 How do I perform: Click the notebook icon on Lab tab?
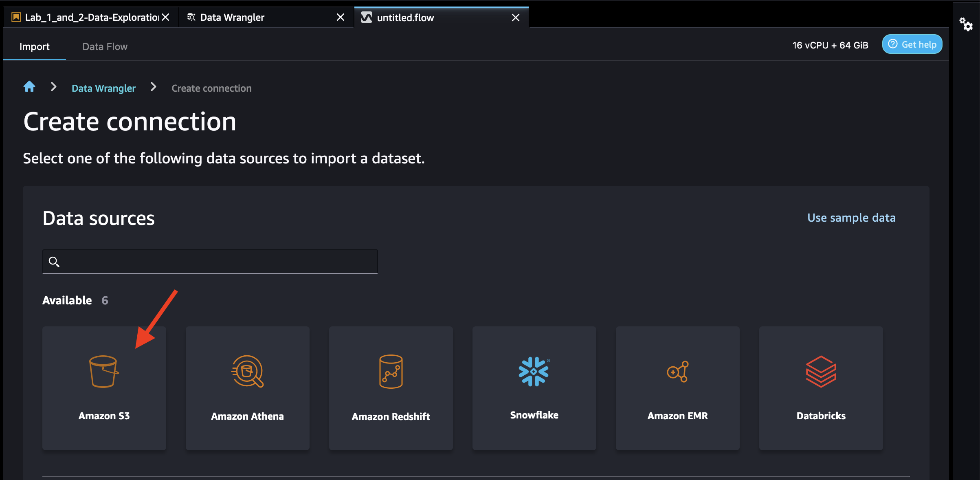tap(16, 17)
